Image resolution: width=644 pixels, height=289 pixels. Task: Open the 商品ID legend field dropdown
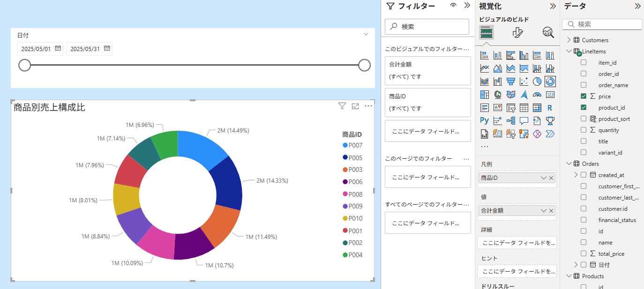(x=544, y=178)
